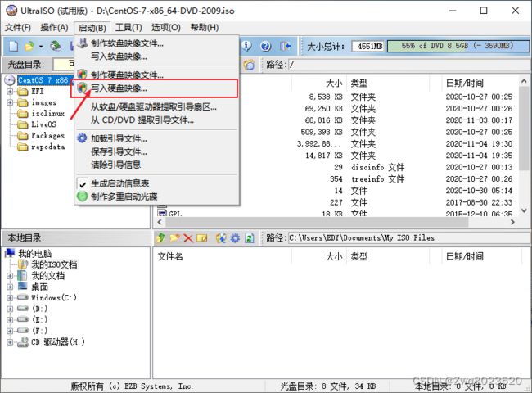Image resolution: width=532 pixels, height=393 pixels.
Task: Click the local new folder icon
Action: click(x=174, y=238)
